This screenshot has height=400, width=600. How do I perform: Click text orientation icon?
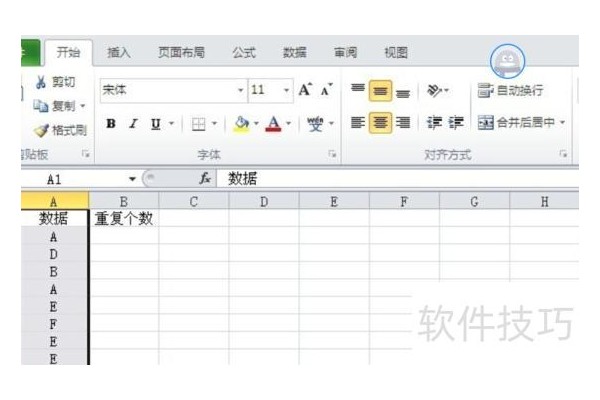(435, 91)
